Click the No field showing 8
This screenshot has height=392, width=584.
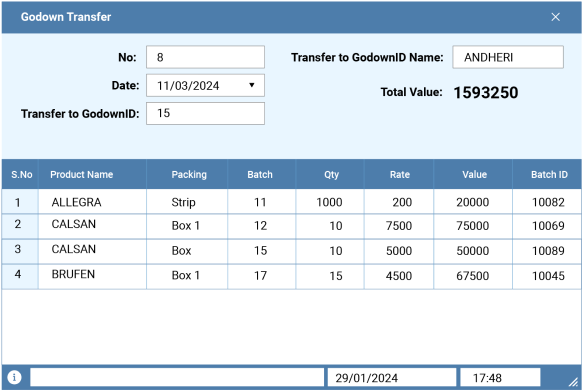click(205, 56)
